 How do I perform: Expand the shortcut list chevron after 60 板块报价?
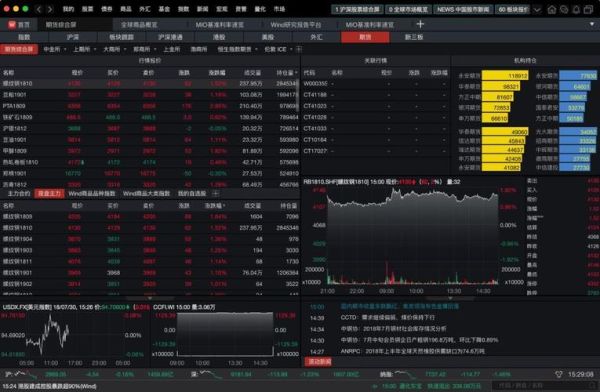click(x=537, y=10)
